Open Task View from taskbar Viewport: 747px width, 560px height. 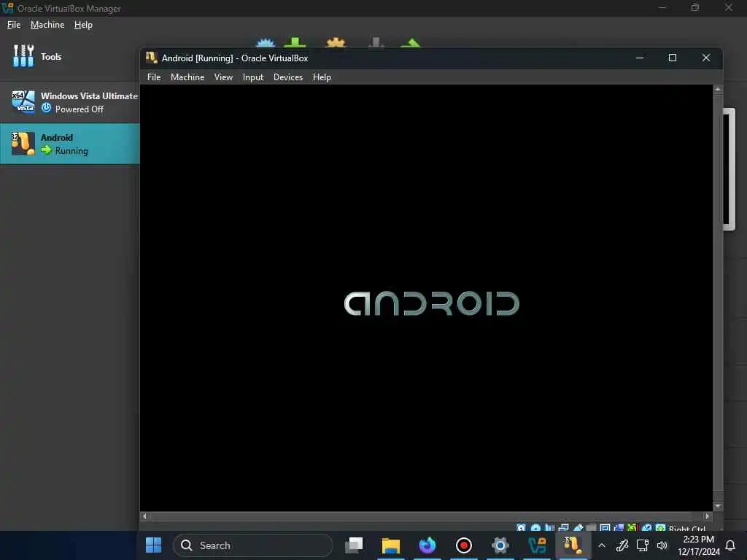point(354,545)
